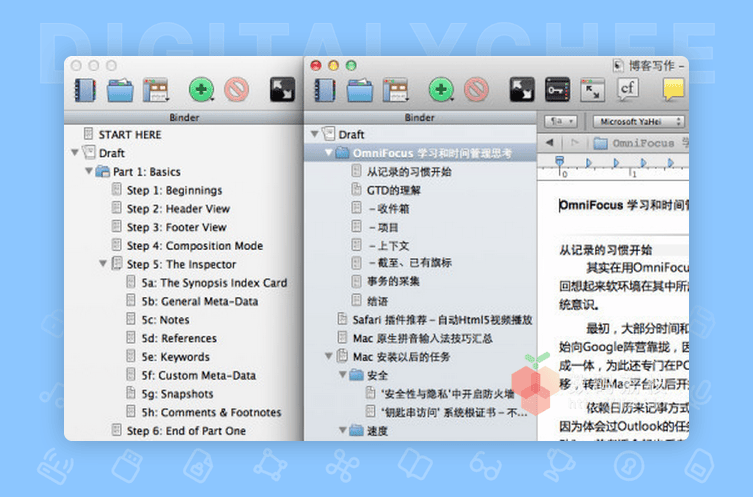Click in OmniFocus title text in editor
This screenshot has width=753, height=497.
tap(624, 206)
